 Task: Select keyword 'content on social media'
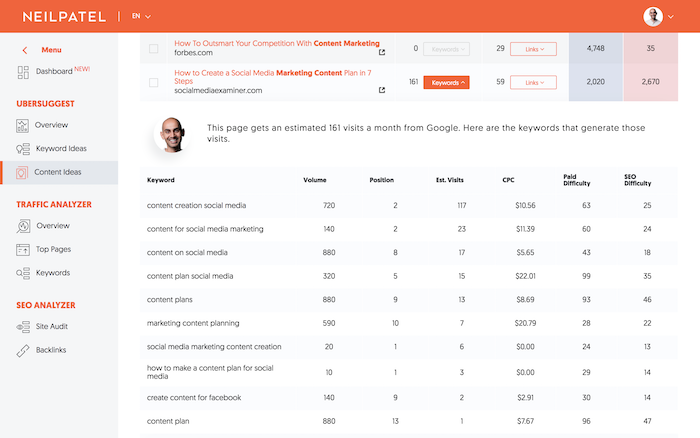[187, 253]
